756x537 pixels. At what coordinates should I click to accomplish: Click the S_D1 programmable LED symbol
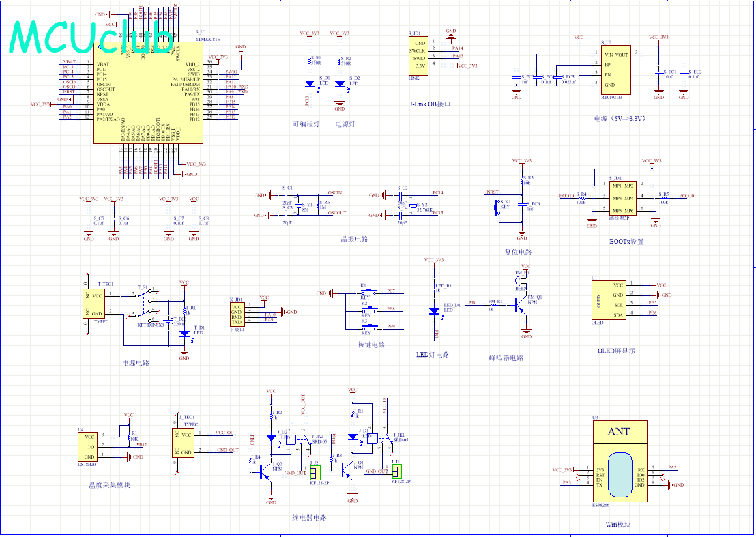pos(310,84)
